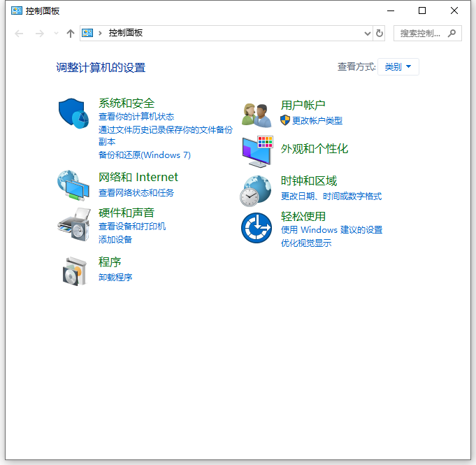Expand the breadcrumb chevron before 控制面板
This screenshot has height=465, width=476.
click(x=100, y=33)
